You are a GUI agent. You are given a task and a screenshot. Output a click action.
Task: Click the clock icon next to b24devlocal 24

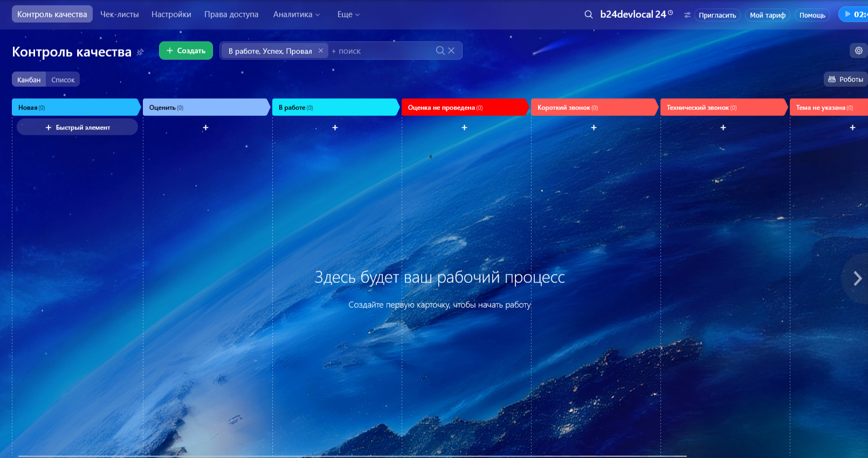(x=671, y=12)
